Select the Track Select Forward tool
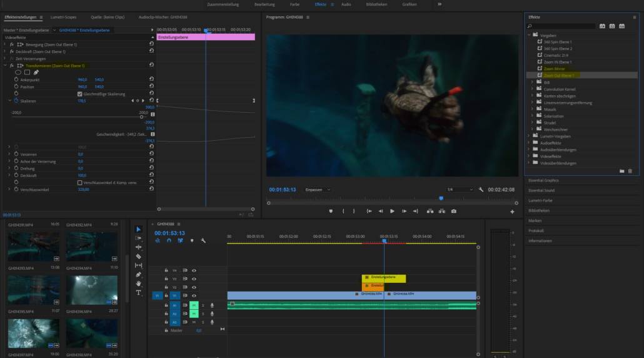The image size is (644, 358). [x=138, y=238]
